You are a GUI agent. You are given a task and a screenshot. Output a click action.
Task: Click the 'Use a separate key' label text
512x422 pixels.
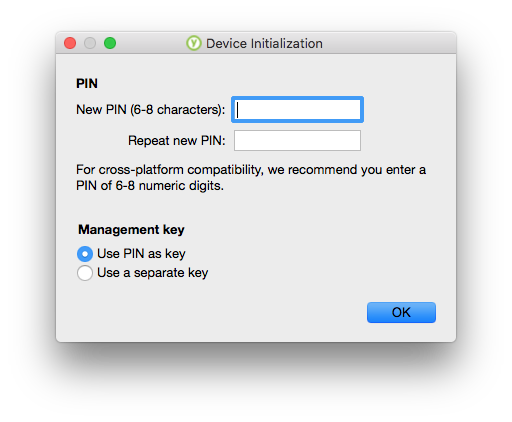(x=153, y=273)
